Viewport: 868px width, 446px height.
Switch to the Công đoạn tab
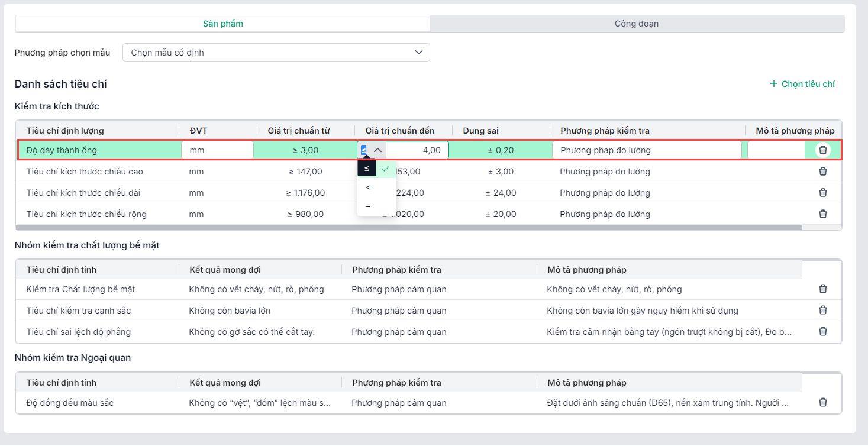637,24
